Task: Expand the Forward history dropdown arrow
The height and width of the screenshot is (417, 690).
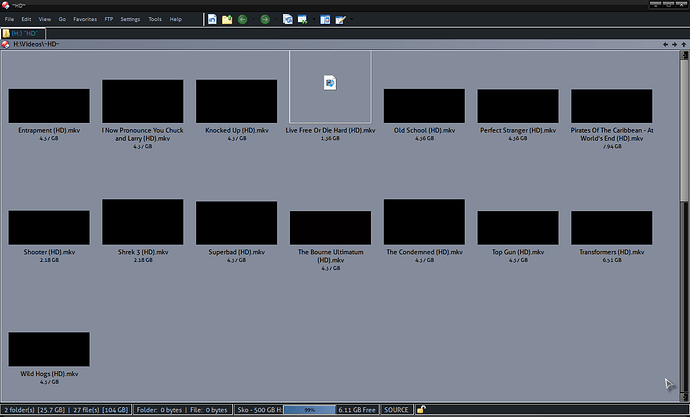Action: point(276,19)
